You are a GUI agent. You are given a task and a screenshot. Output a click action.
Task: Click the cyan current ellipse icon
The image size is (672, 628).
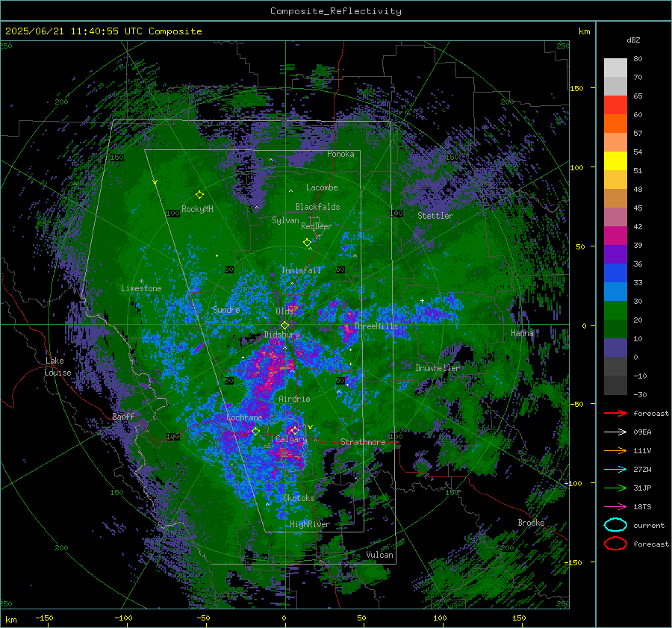[x=615, y=525]
